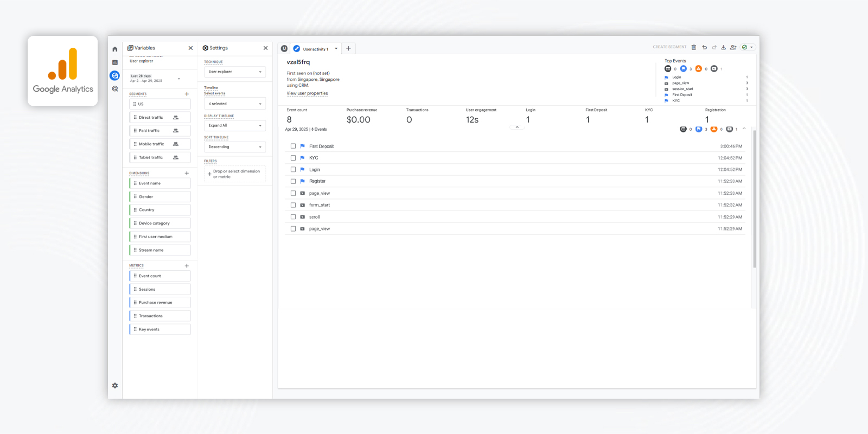868x434 pixels.
Task: Add a new dimension with plus icon
Action: click(187, 173)
